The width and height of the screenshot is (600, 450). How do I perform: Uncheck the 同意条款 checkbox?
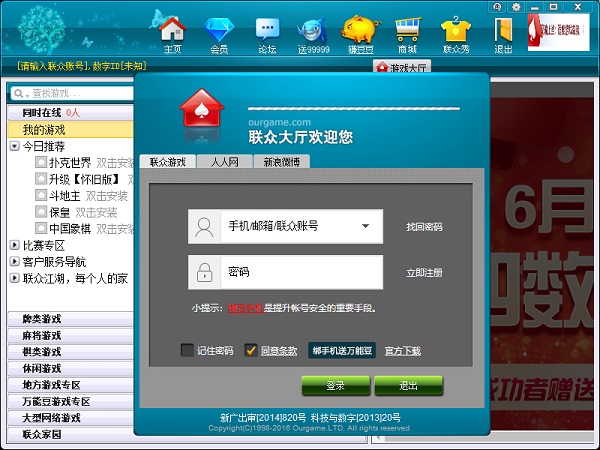pos(251,350)
